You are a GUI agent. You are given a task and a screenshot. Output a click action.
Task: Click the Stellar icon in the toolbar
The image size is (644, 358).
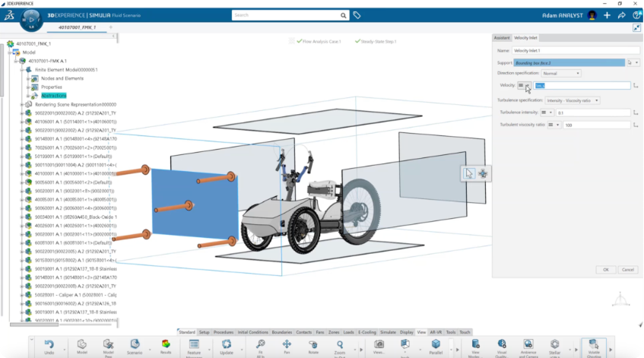pyautogui.click(x=554, y=344)
